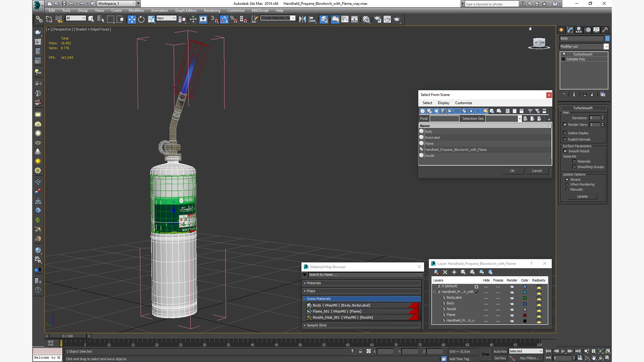Activate the Select and Rotate tool

point(141,19)
